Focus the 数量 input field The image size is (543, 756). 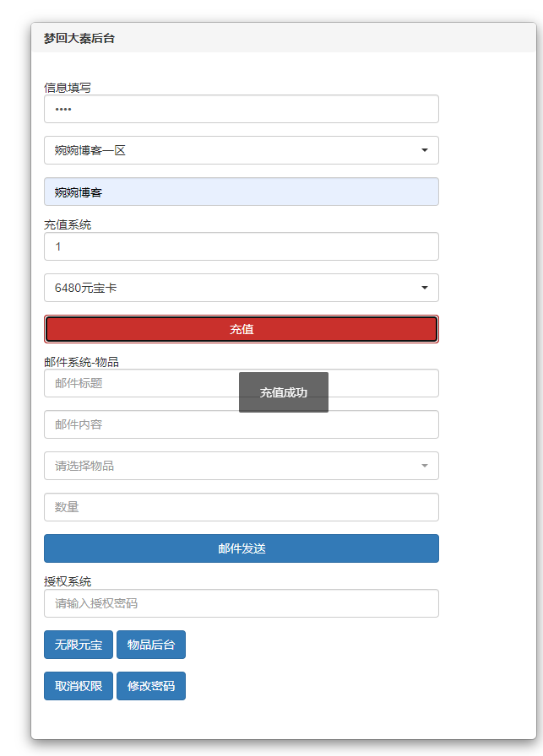tap(241, 507)
